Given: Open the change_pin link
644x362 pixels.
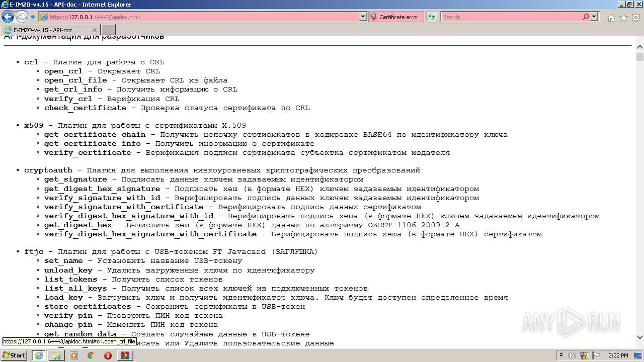Looking at the screenshot, I should coord(68,325).
